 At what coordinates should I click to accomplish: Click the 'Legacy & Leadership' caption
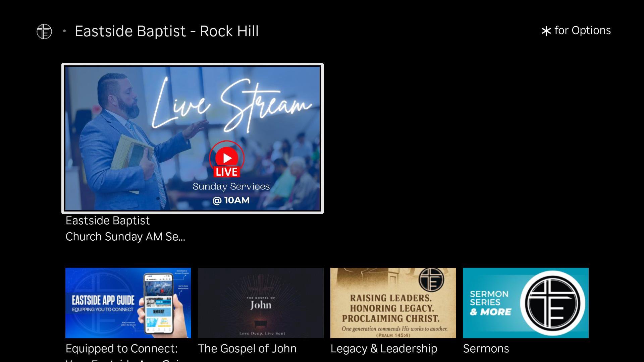[x=384, y=349]
